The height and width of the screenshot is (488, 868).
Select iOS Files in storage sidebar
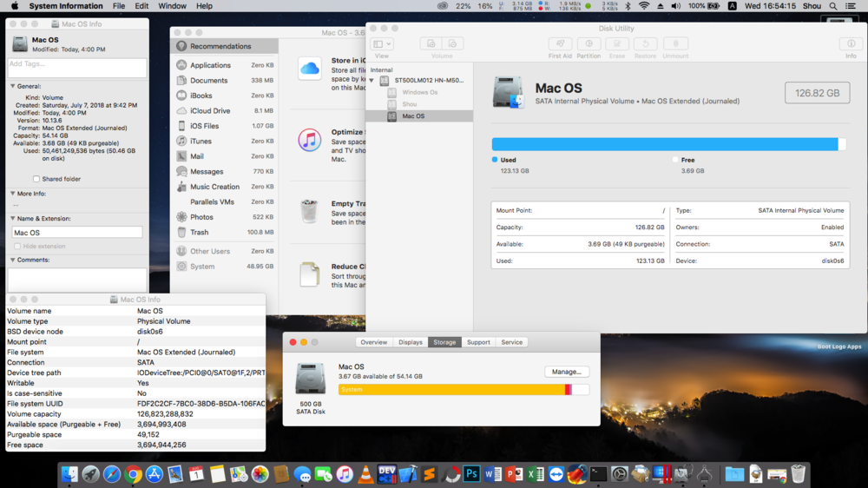pyautogui.click(x=207, y=126)
